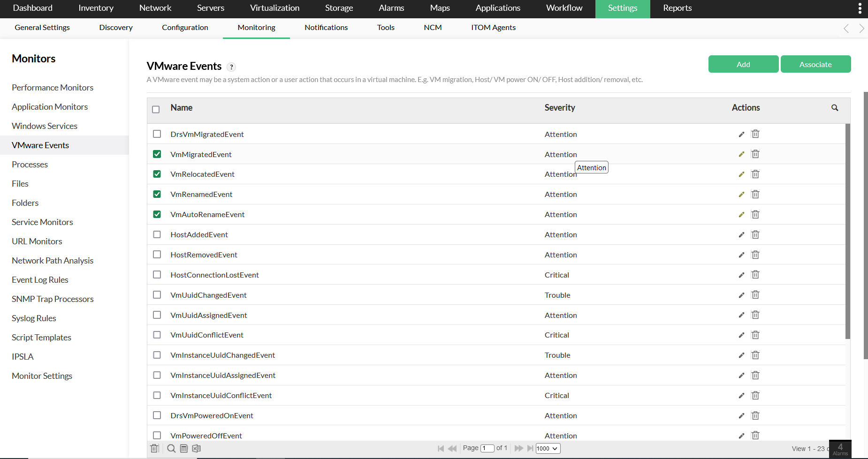
Task: Select the VmPoweredOffEvent row name
Action: point(206,436)
